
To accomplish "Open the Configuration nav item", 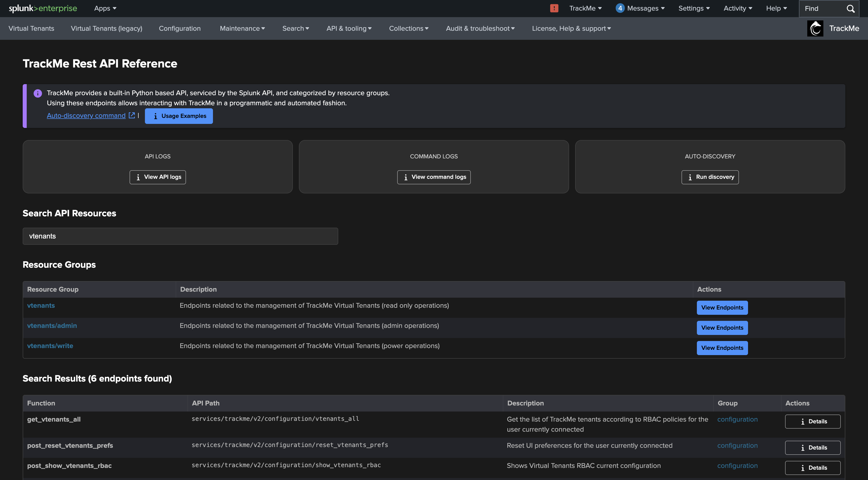I will [180, 29].
